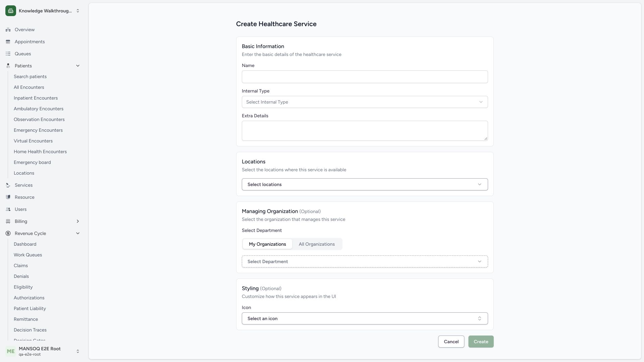
Task: Click the Resource sidebar icon
Action: pyautogui.click(x=8, y=197)
